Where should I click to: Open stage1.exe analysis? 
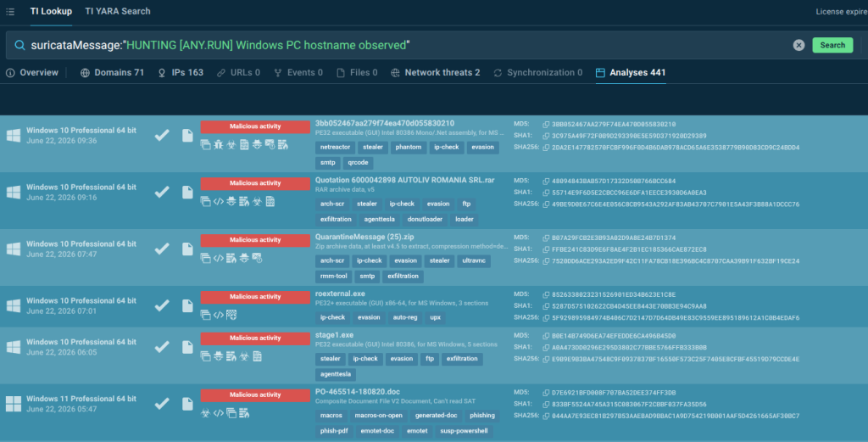(334, 335)
